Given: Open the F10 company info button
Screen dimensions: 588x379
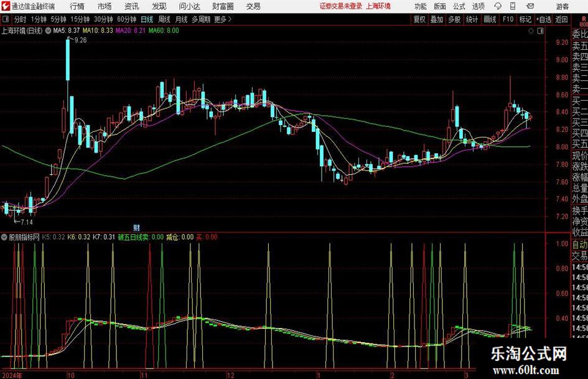Looking at the screenshot, I should point(508,19).
